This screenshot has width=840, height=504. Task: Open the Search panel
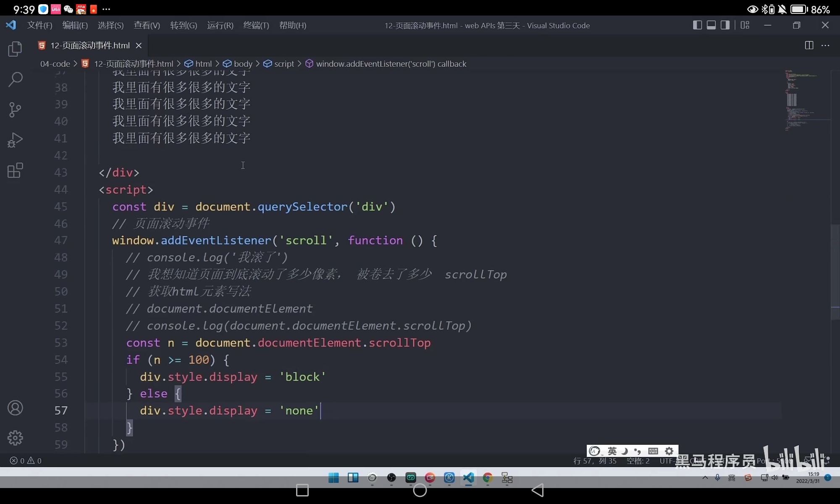click(15, 79)
